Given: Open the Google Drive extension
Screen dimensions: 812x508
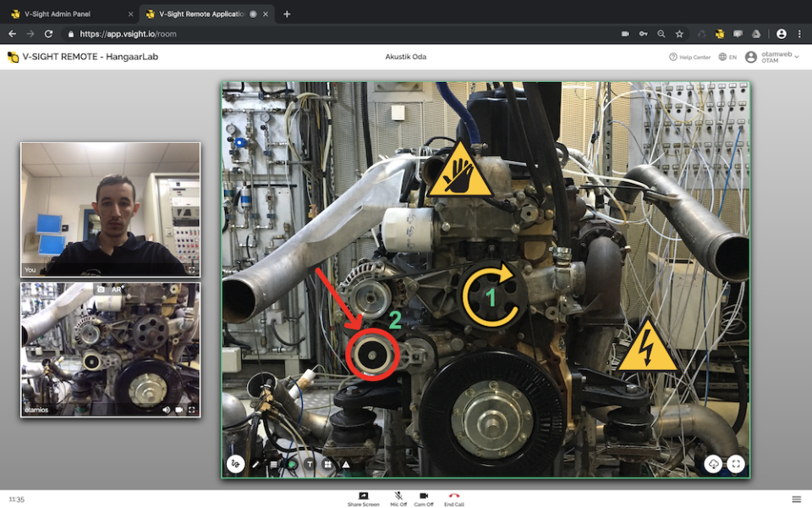Looking at the screenshot, I should pyautogui.click(x=756, y=34).
